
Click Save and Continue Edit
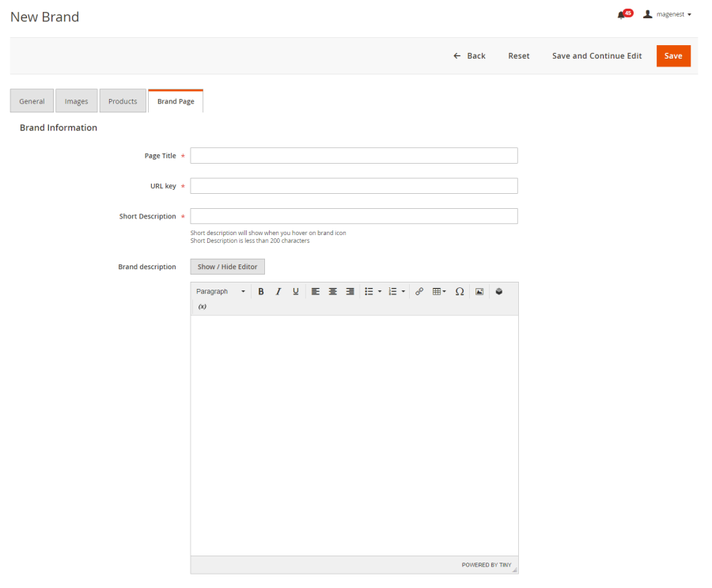596,56
